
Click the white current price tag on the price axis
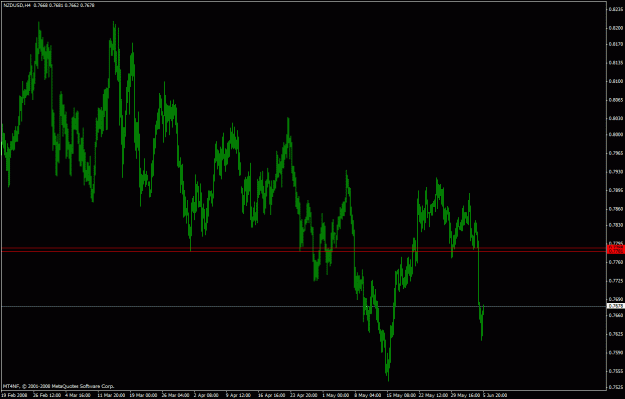point(615,306)
